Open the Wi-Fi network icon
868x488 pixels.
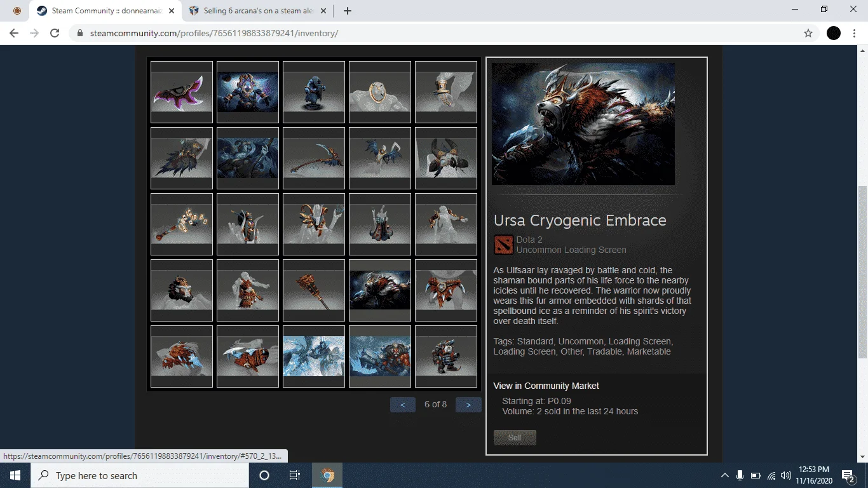[x=771, y=475]
